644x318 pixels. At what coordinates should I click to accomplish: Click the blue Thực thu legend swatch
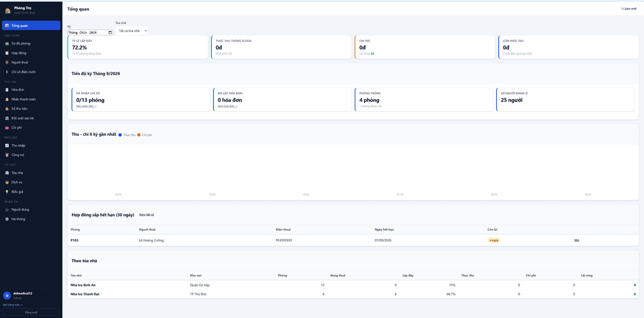coord(120,135)
